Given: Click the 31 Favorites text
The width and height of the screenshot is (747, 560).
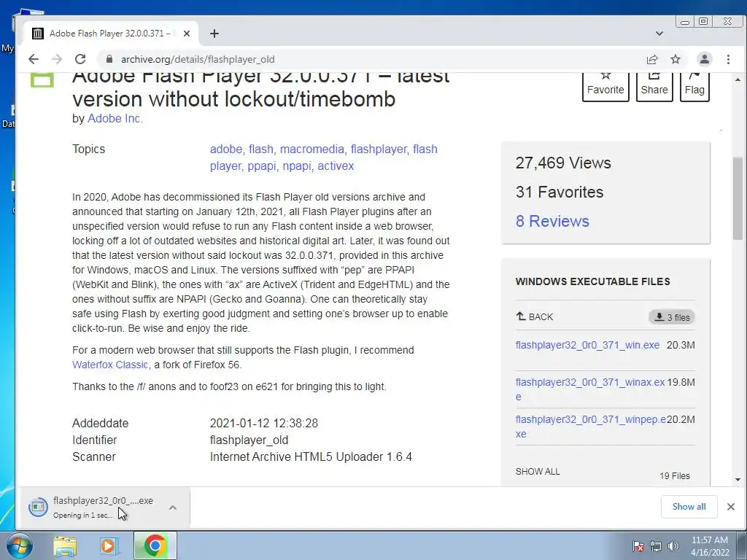Looking at the screenshot, I should point(560,192).
